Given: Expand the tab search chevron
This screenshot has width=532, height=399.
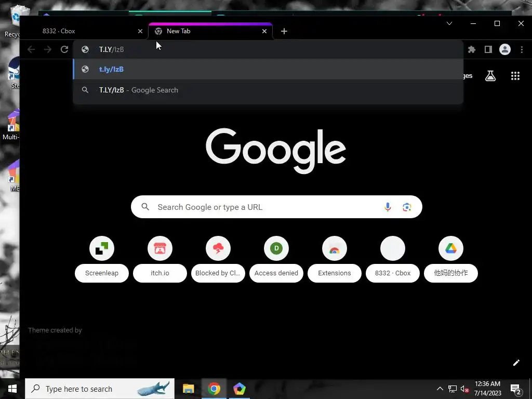Looking at the screenshot, I should (x=449, y=23).
